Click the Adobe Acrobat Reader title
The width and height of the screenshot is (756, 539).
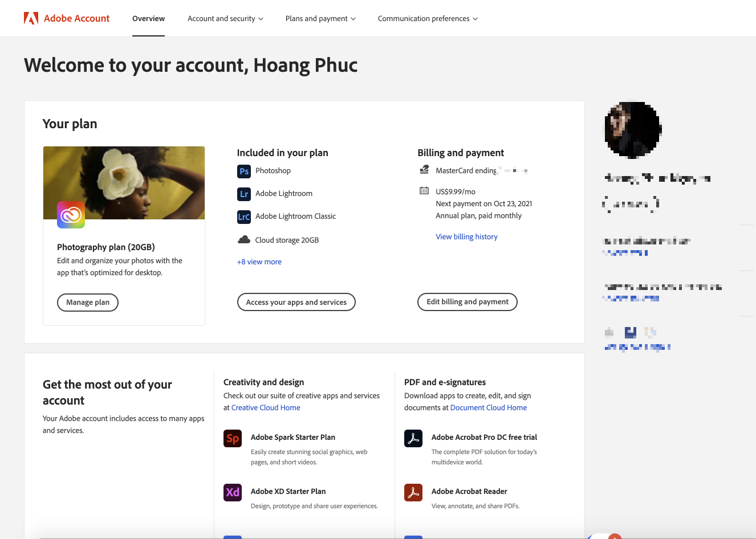[469, 491]
